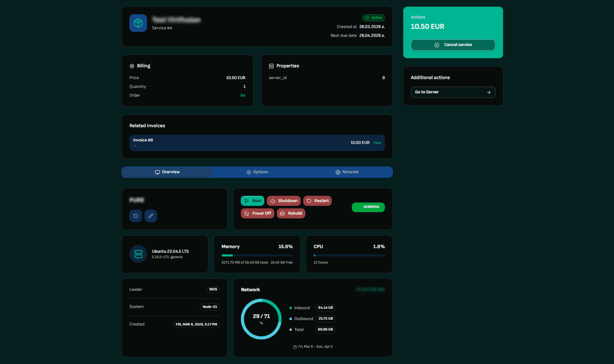The width and height of the screenshot is (614, 364).
Task: Click the arrow icon inside Go to Server
Action: coord(488,92)
